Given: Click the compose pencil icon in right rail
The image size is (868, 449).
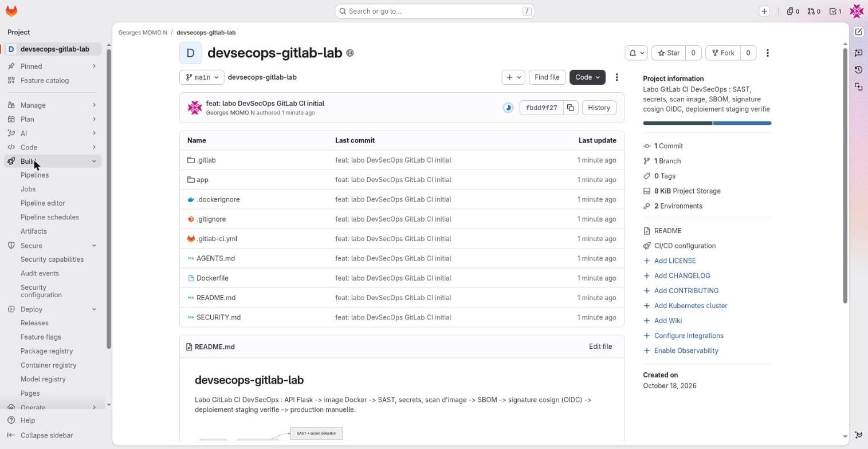Looking at the screenshot, I should [858, 32].
